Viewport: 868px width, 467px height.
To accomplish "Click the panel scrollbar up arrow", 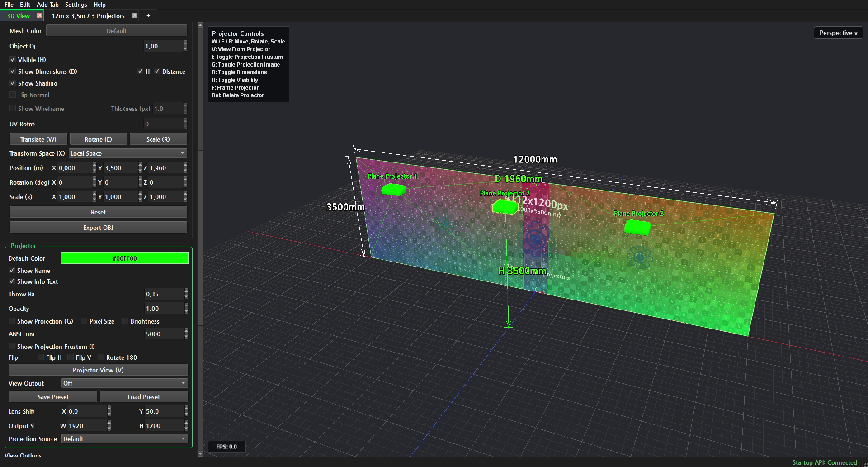I will click(200, 25).
